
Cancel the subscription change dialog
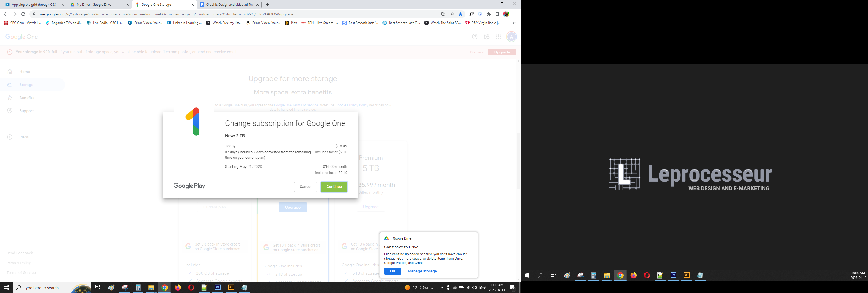pos(305,187)
